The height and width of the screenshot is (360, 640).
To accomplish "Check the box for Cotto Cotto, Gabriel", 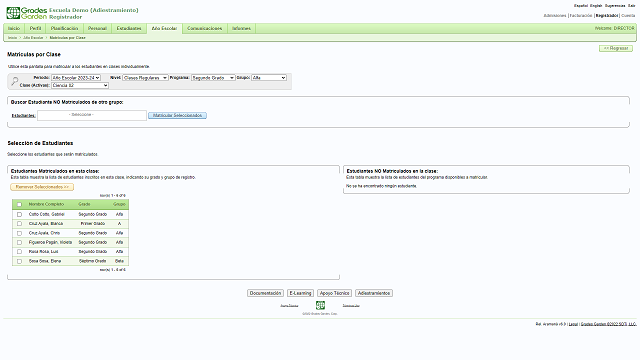I will click(x=19, y=214).
